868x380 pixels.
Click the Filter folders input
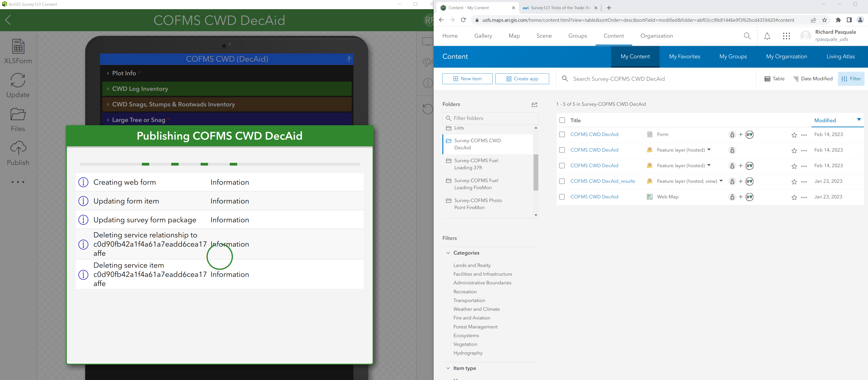click(490, 118)
